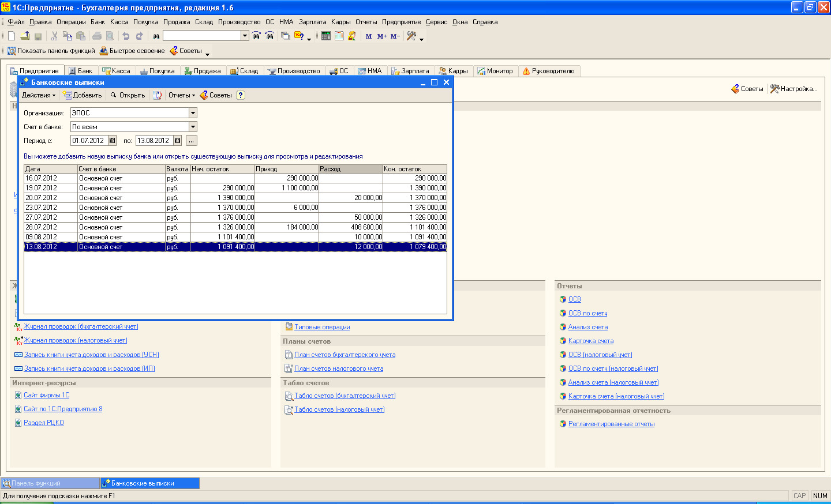Click the Find previous binoculars icon
The width and height of the screenshot is (831, 504).
[x=269, y=36]
